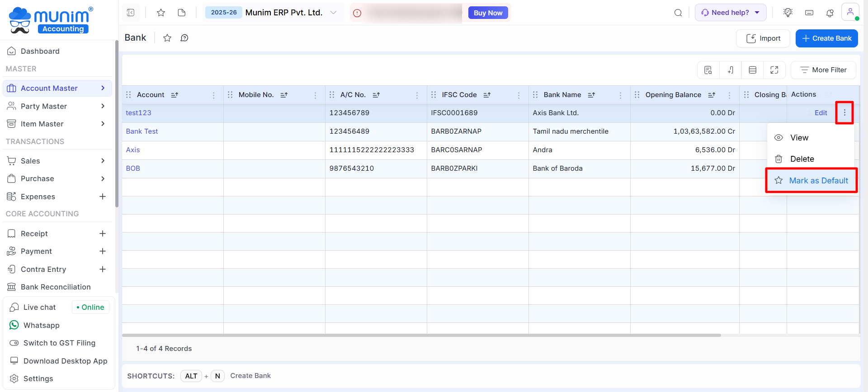This screenshot has width=868, height=392.
Task: Toggle the favorite star beside the Bank title
Action: 167,38
